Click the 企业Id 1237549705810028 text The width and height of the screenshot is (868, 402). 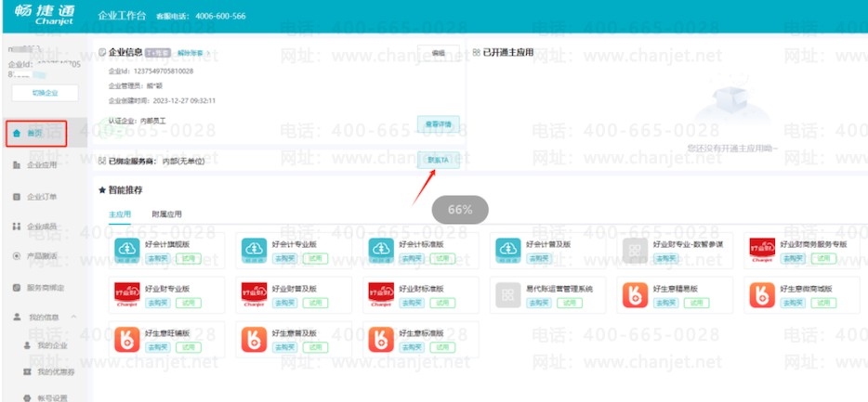[x=151, y=71]
